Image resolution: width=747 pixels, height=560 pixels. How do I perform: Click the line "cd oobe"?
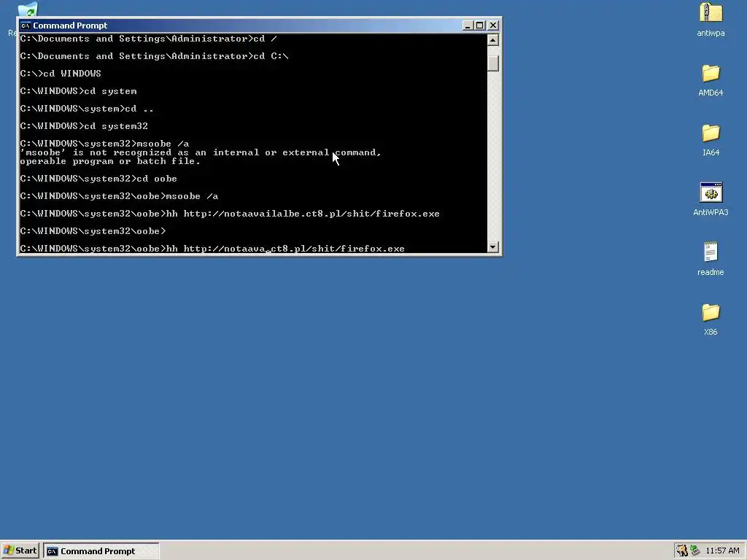point(98,179)
